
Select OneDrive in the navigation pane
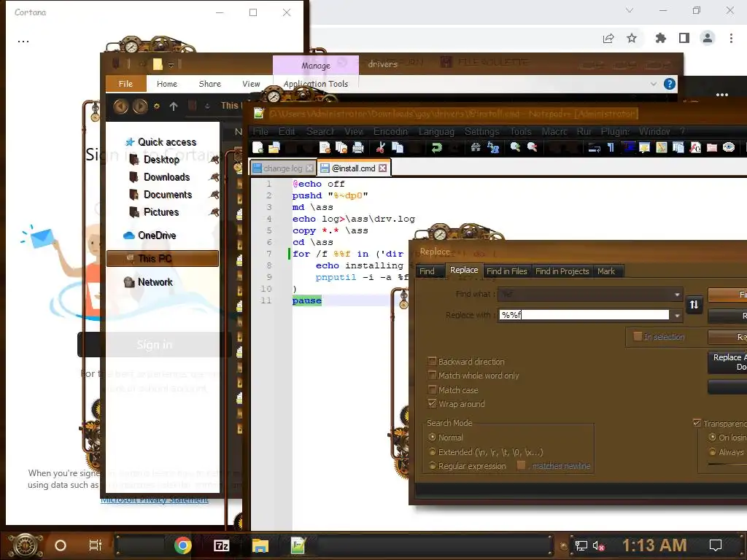[157, 236]
